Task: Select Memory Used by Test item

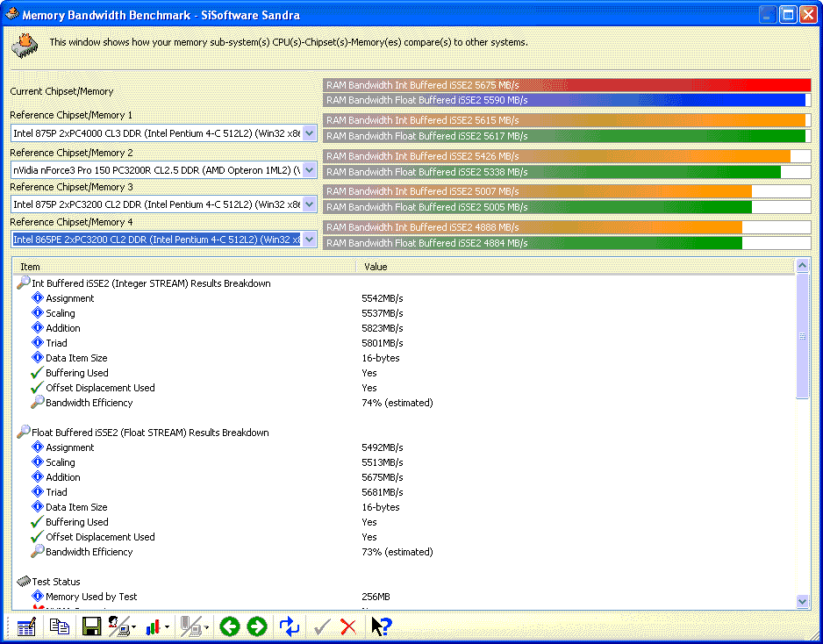Action: tap(91, 597)
